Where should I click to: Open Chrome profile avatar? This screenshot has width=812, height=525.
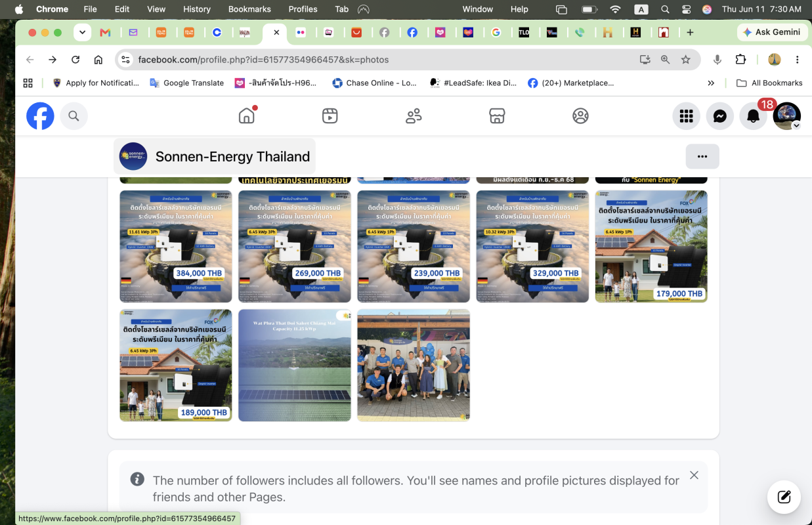point(775,60)
